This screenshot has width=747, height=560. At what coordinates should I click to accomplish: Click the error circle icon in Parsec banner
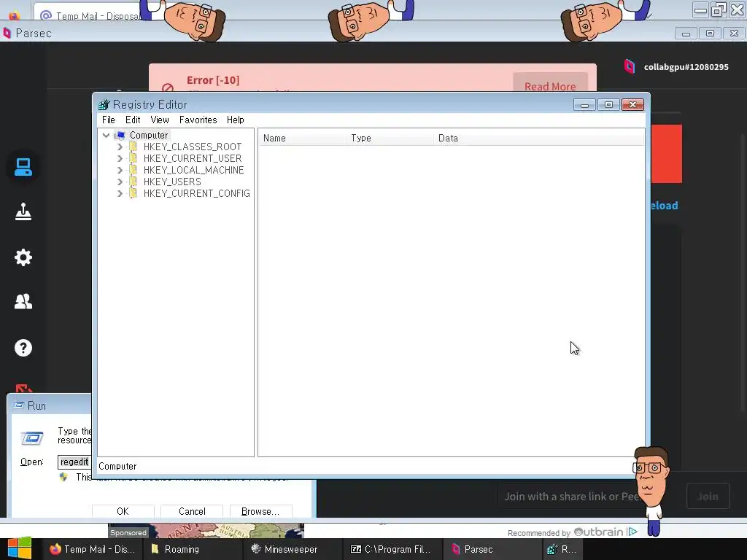pos(167,88)
